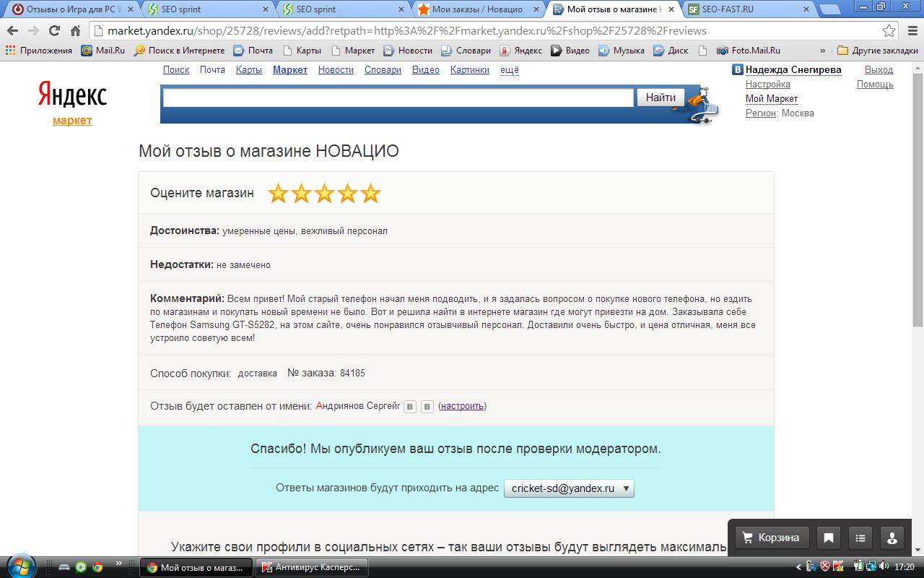Viewport: 924px width, 578px height.
Task: Open the browser Home page icon
Action: point(75,31)
